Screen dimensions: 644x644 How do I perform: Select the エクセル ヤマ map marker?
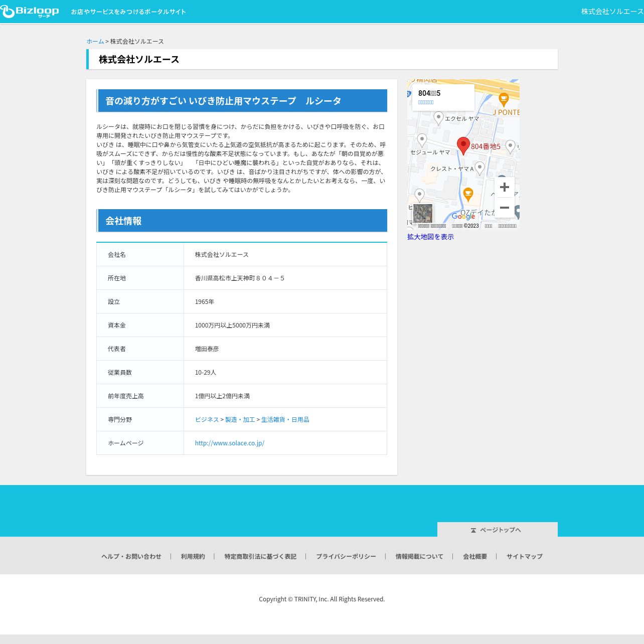[438, 118]
